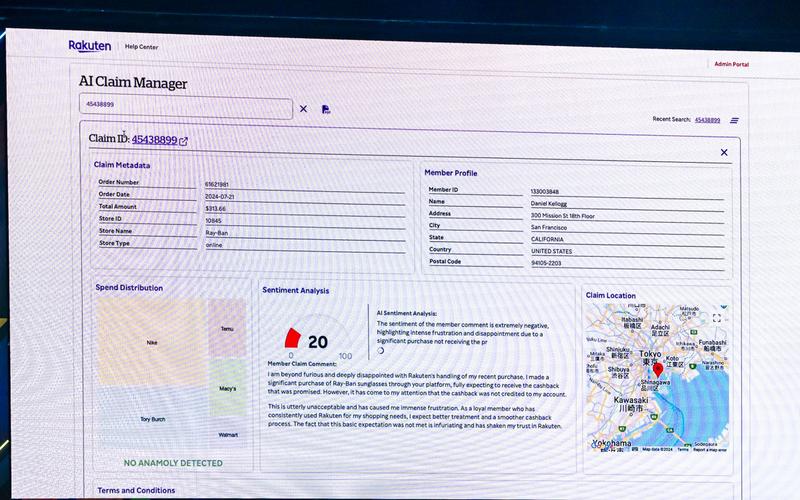
Task: Select the Tory Burch treemap block
Action: (153, 418)
